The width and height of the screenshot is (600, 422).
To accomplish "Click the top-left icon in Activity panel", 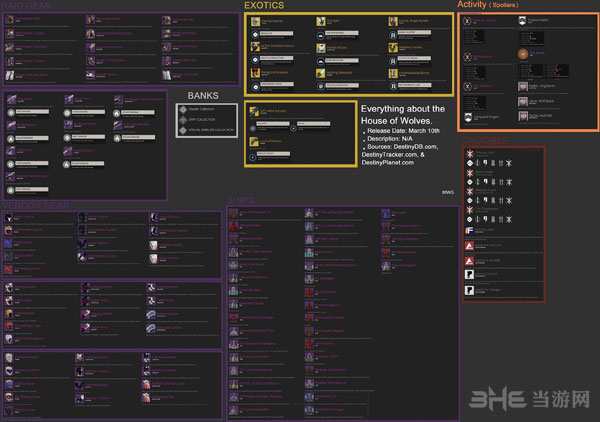I will pos(467,21).
